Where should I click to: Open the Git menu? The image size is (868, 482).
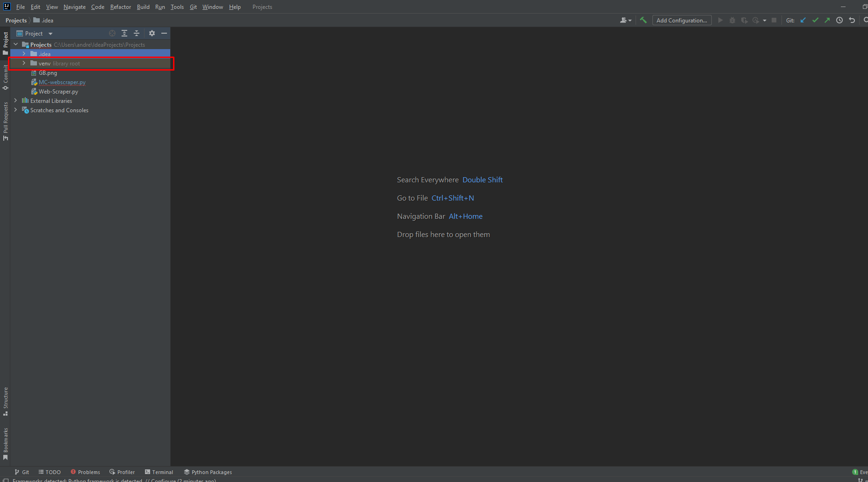click(x=193, y=7)
